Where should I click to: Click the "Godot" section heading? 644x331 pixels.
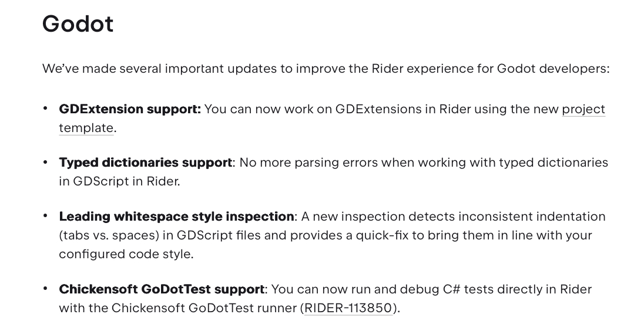tap(78, 24)
